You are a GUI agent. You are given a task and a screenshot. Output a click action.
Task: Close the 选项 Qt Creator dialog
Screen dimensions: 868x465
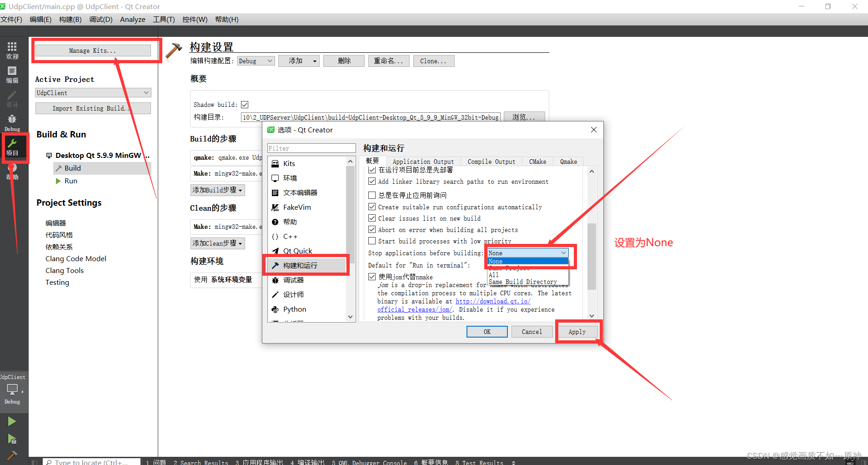(x=593, y=130)
